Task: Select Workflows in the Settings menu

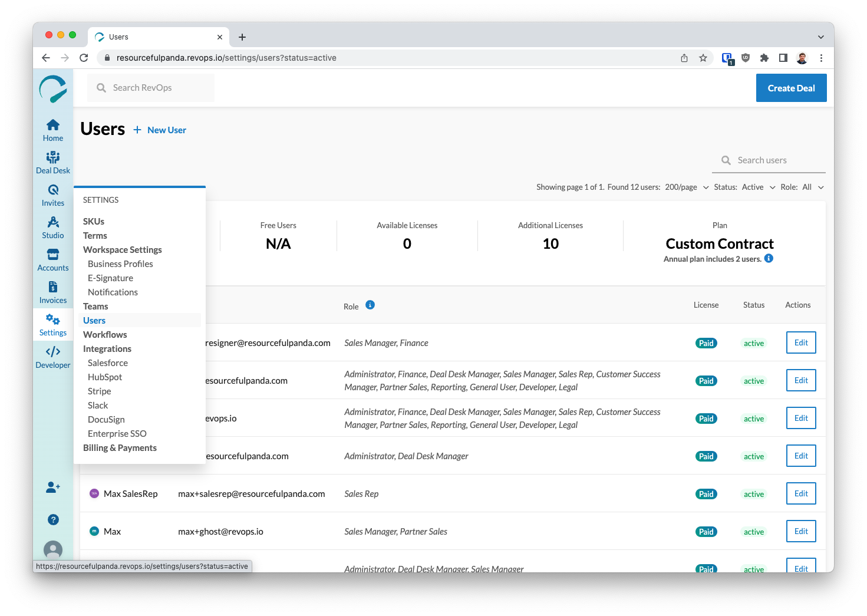Action: [105, 334]
